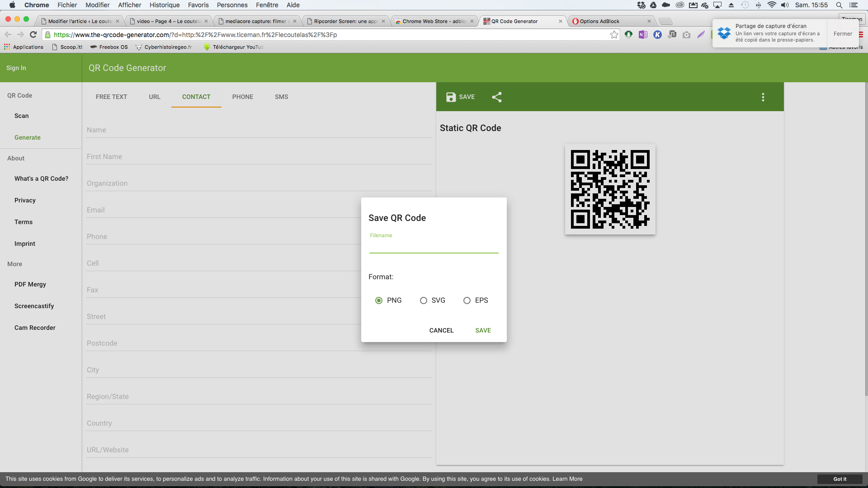Viewport: 868px width, 488px height.
Task: Click the n-arrow extension icon in toolbar
Action: point(672,34)
